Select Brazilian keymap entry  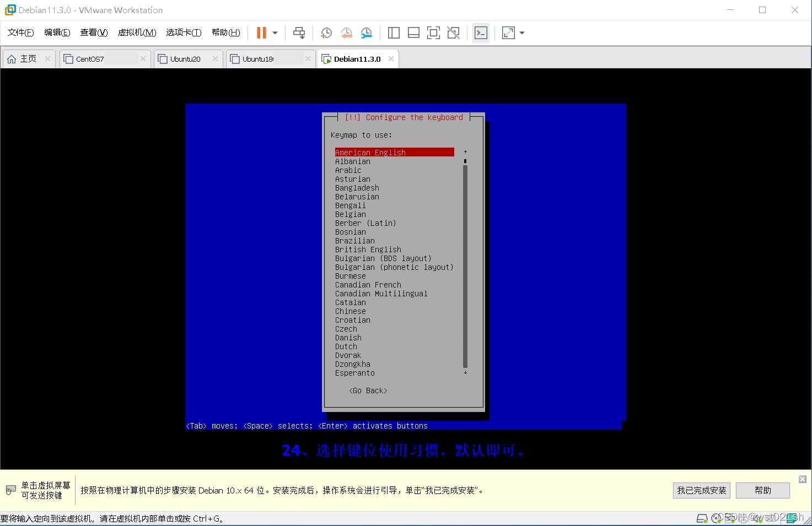point(355,241)
